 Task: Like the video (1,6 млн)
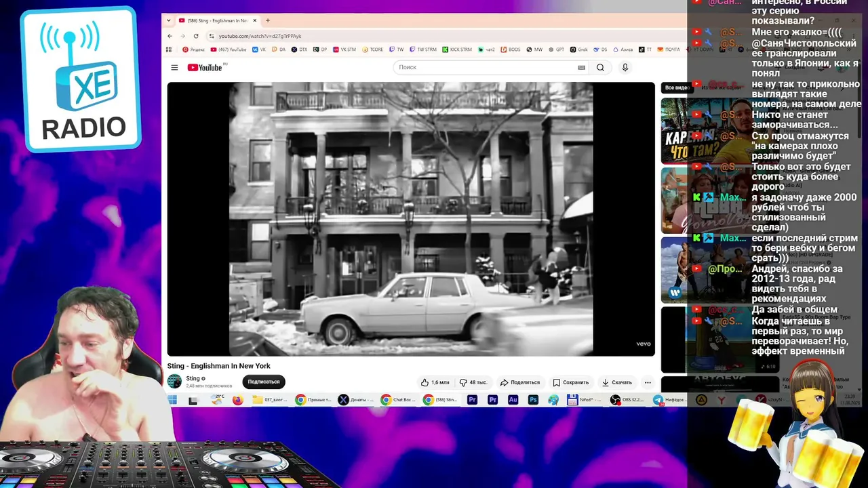click(435, 382)
